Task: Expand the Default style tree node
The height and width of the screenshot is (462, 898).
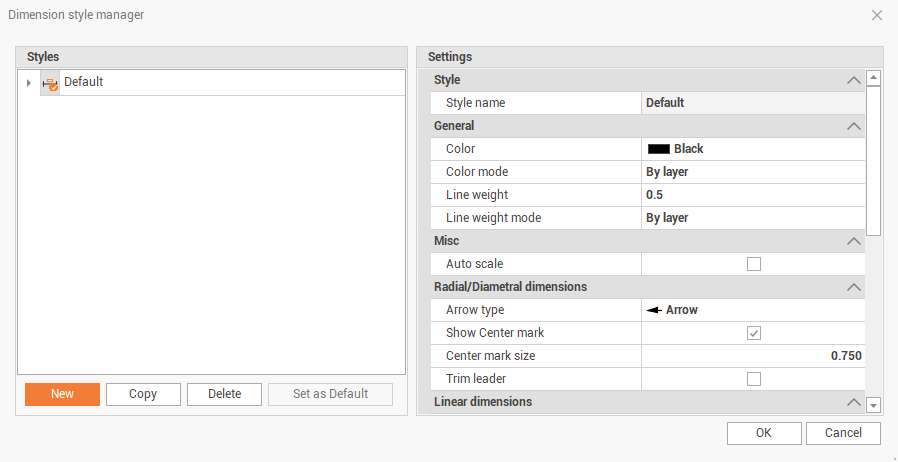Action: point(29,83)
